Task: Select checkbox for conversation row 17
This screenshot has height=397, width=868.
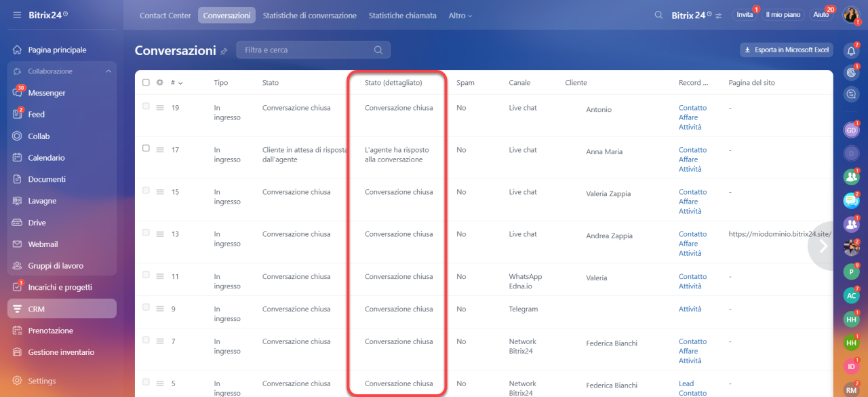Action: [x=146, y=149]
